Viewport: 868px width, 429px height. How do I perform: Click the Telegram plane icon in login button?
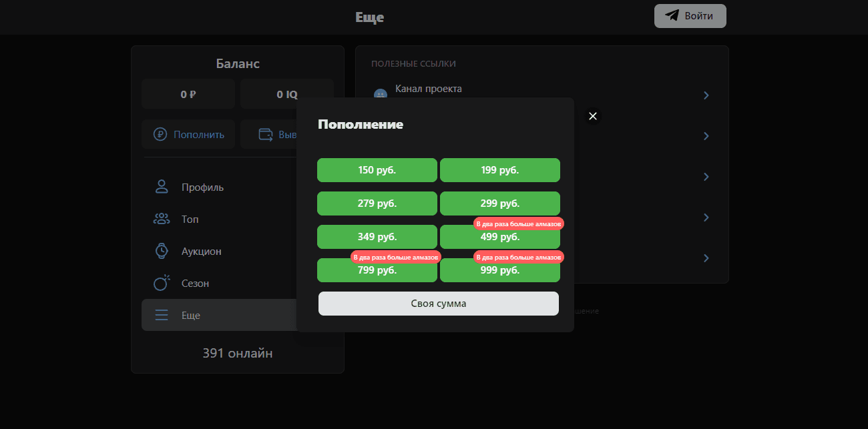[672, 16]
